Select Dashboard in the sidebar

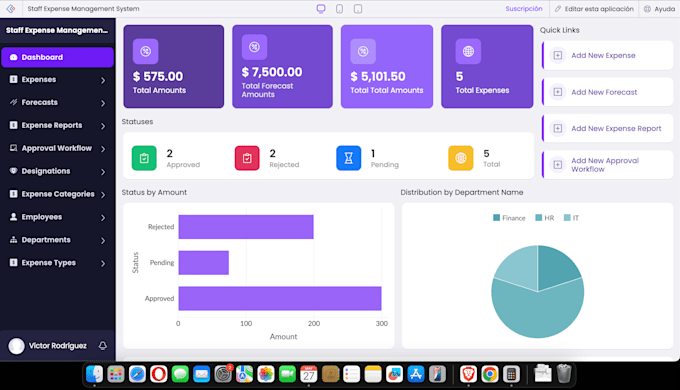[x=57, y=57]
